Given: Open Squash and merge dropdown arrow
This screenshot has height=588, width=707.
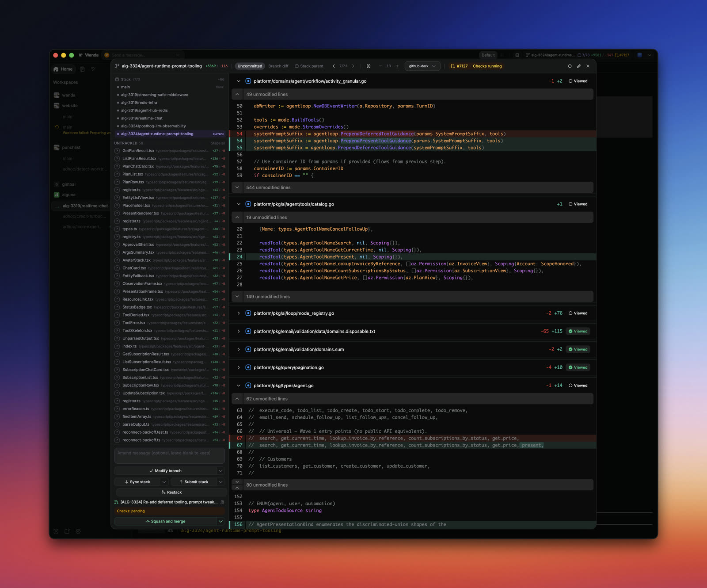Looking at the screenshot, I should 221,522.
